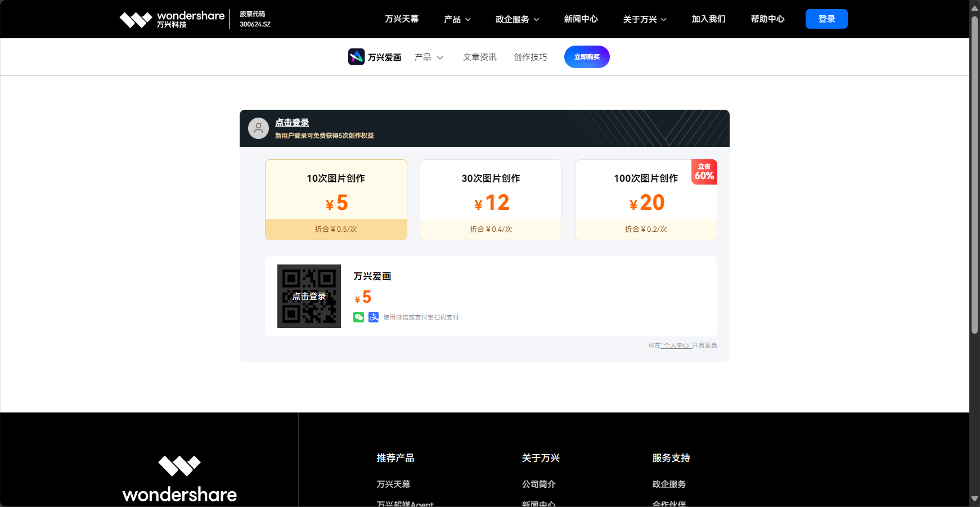Viewport: 980px width, 507px height.
Task: Click the page vertical scrollbar thumb
Action: [974, 175]
